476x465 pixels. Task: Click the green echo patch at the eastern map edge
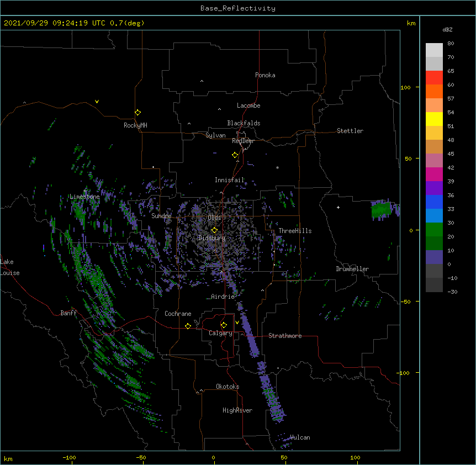381,210
